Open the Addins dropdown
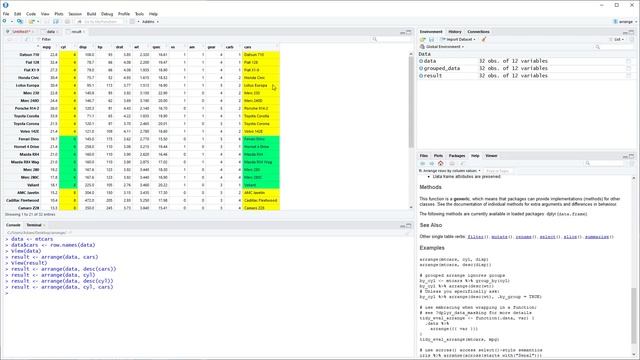The height and width of the screenshot is (360, 640). click(x=150, y=22)
